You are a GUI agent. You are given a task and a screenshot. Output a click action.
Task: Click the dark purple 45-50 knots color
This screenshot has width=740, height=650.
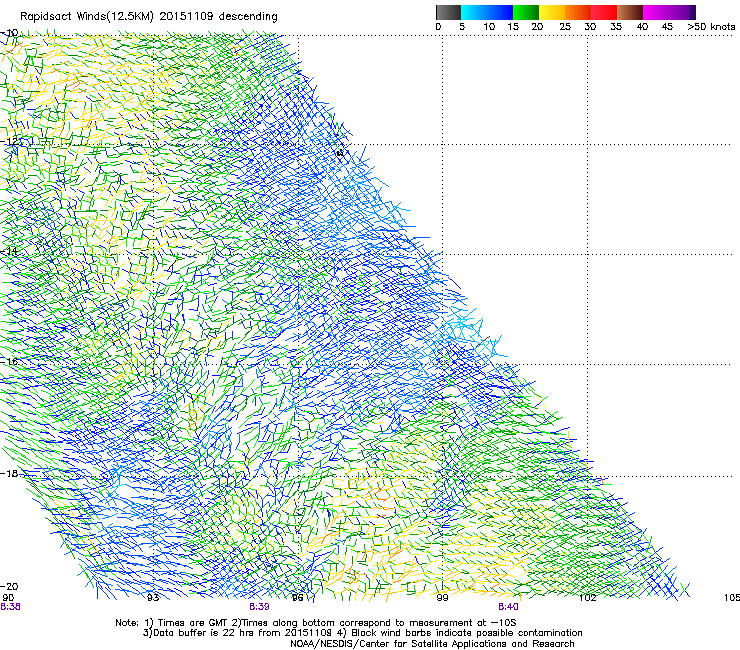pyautogui.click(x=682, y=12)
